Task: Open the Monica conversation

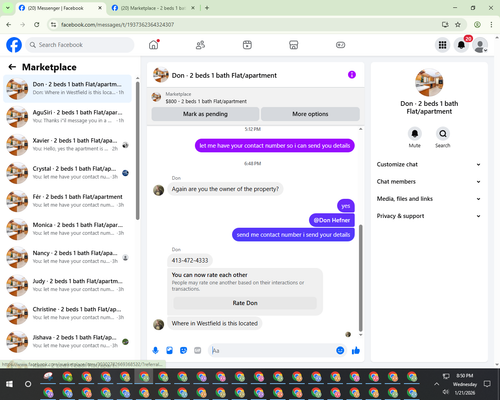Action: (67, 229)
